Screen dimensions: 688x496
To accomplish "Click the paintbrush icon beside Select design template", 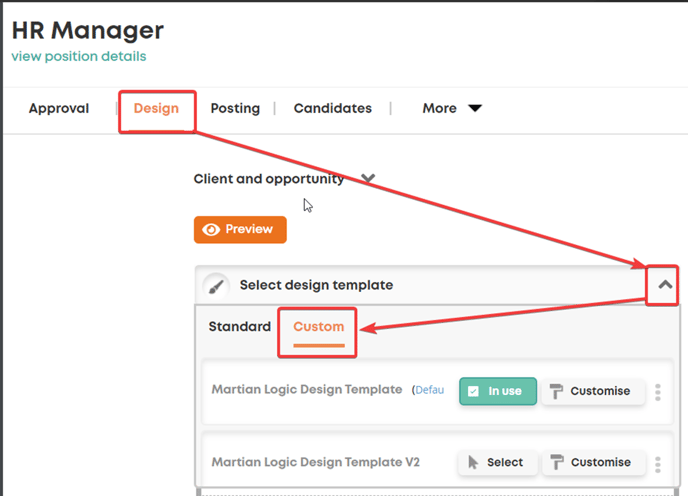I will pyautogui.click(x=216, y=286).
